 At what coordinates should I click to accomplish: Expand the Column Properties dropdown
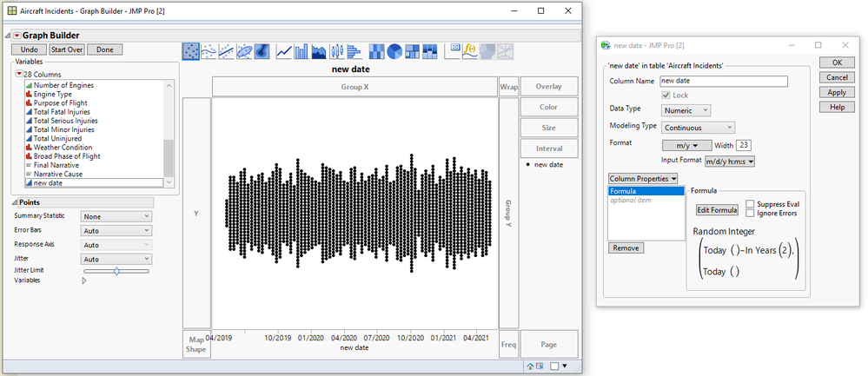644,178
